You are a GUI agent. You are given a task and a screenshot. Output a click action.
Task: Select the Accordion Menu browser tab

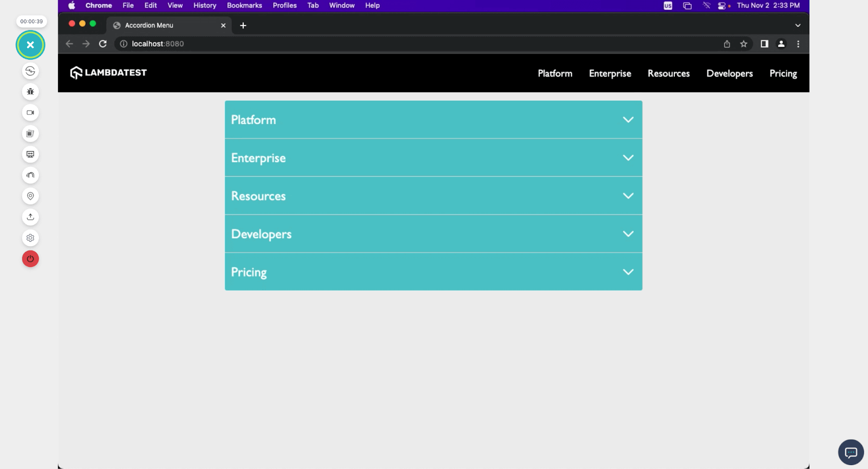tap(169, 25)
